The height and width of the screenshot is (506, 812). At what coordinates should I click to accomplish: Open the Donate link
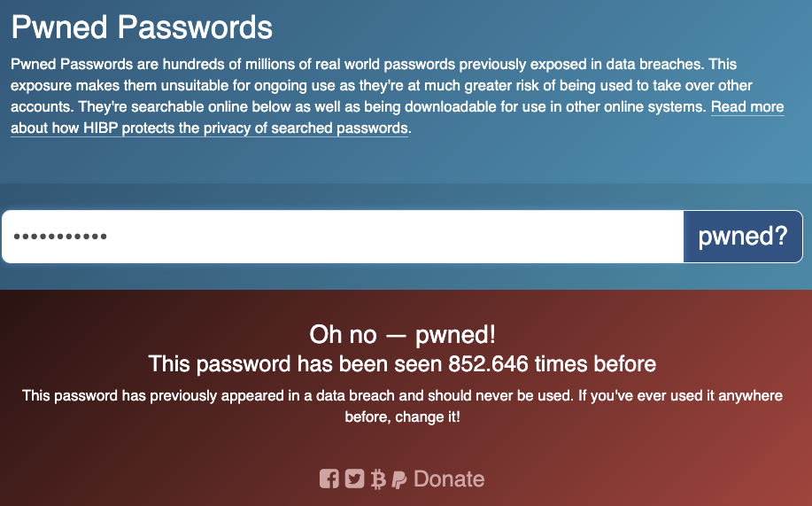click(449, 479)
